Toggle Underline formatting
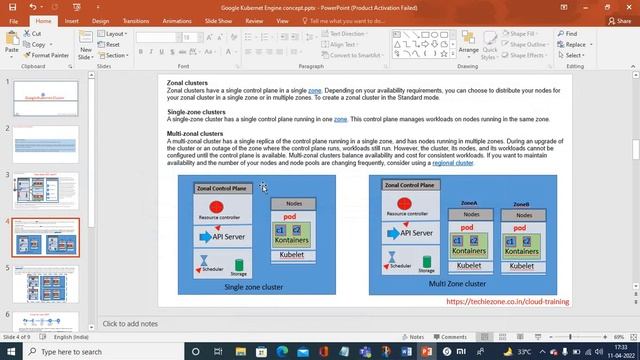The height and width of the screenshot is (360, 640). 162,52
